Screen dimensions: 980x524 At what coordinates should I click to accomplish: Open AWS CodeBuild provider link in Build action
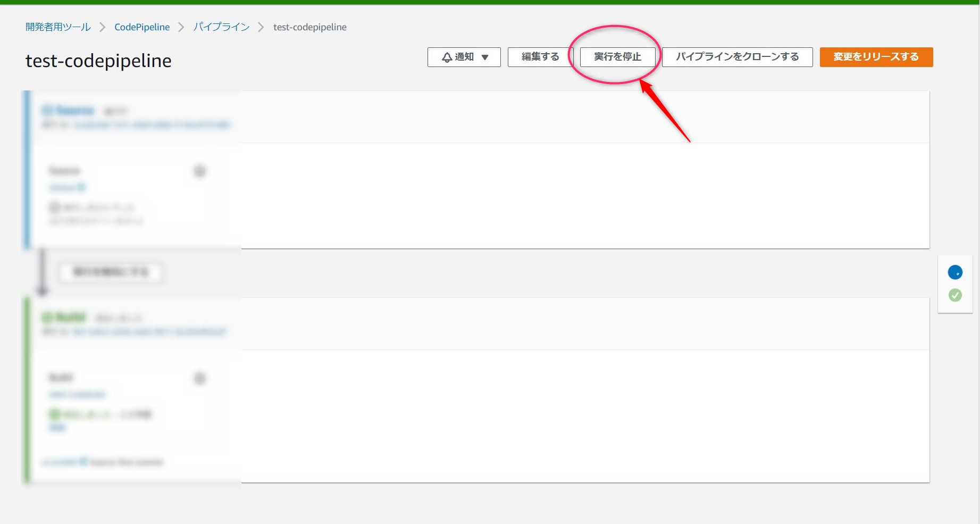coord(78,395)
